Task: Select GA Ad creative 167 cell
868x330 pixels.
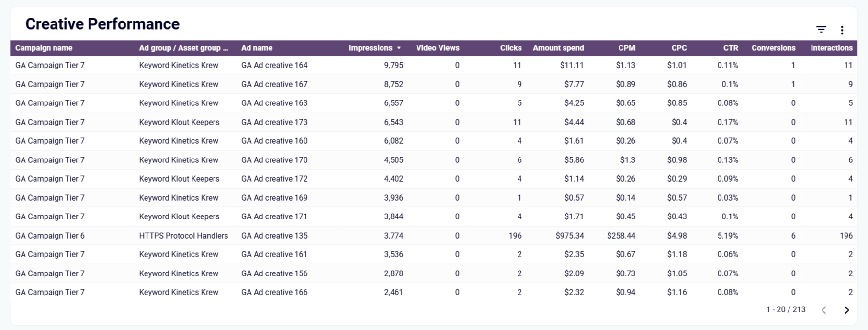Action: point(274,84)
